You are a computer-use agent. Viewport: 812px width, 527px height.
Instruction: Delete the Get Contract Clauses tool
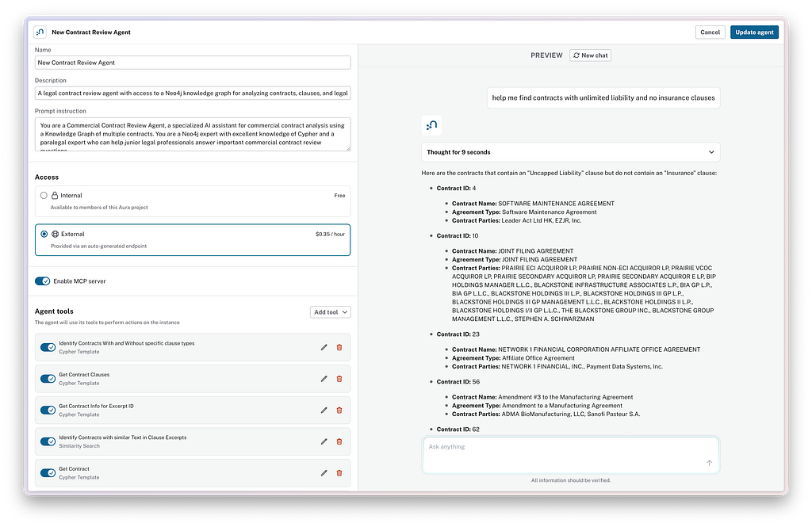click(x=339, y=379)
